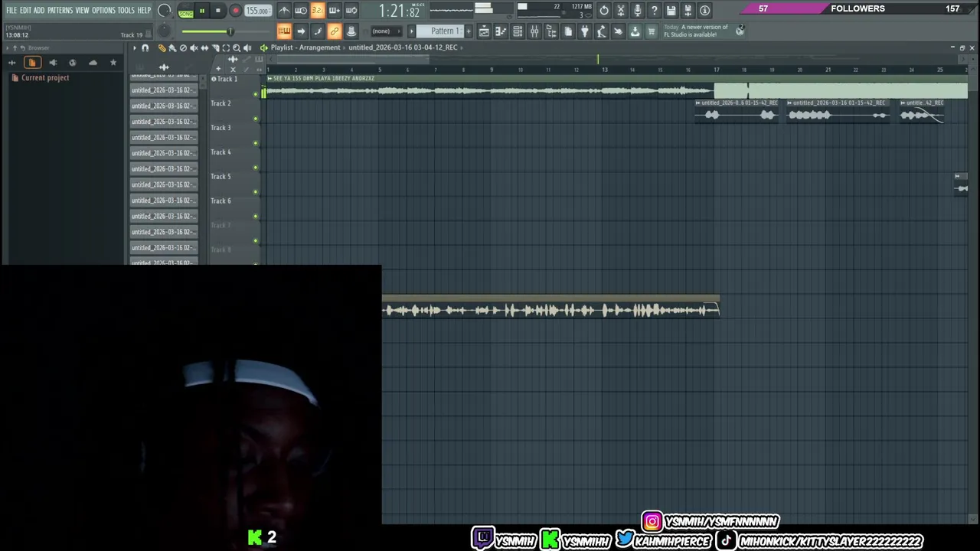The width and height of the screenshot is (980, 551).
Task: Toggle the overdub/blend recording icon
Action: point(335,11)
